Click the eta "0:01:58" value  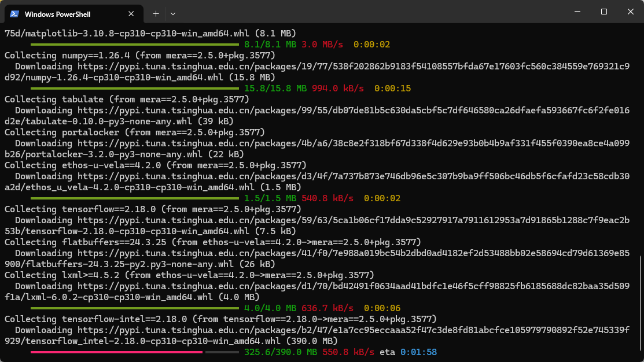tap(418, 352)
